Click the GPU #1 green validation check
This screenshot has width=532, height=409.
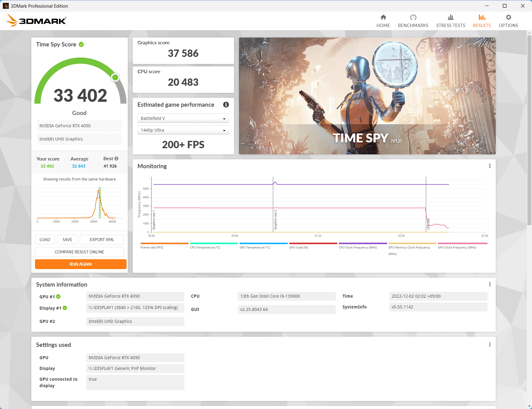[x=58, y=296]
